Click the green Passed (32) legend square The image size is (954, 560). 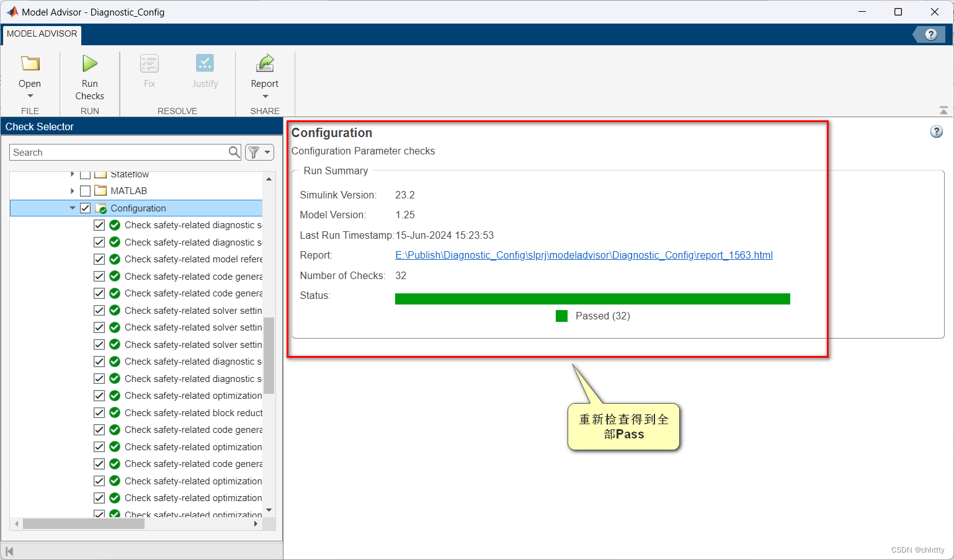(x=562, y=316)
